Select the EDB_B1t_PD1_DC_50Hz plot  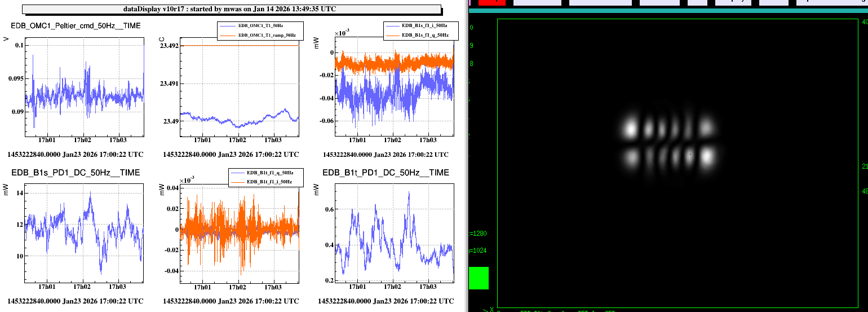(x=395, y=231)
